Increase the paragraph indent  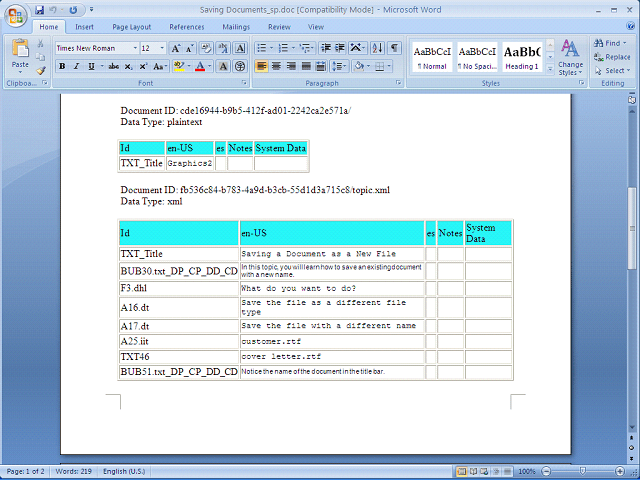click(340, 48)
